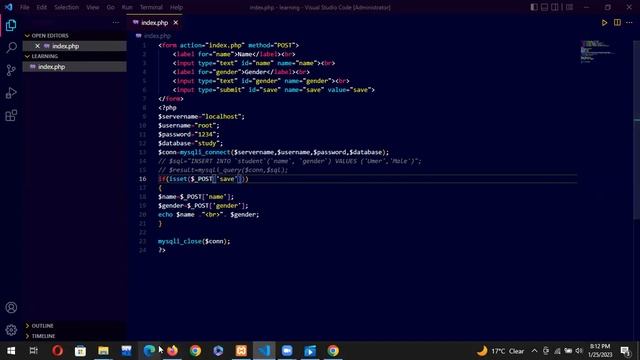Close the index.php editor tab
640x360 pixels.
176,23
